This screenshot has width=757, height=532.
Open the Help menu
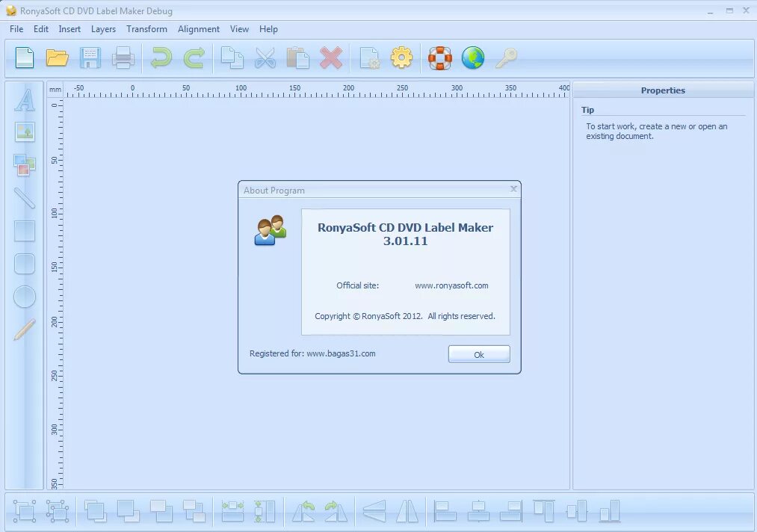pos(268,29)
